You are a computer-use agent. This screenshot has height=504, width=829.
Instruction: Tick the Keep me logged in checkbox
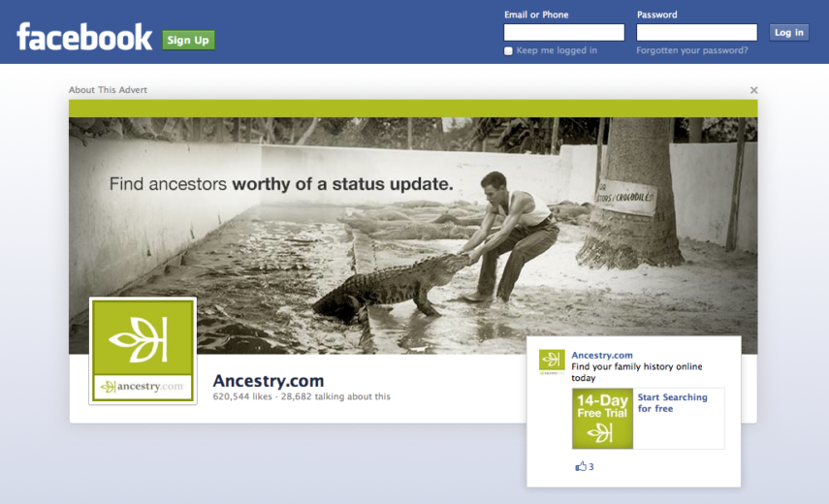point(508,50)
